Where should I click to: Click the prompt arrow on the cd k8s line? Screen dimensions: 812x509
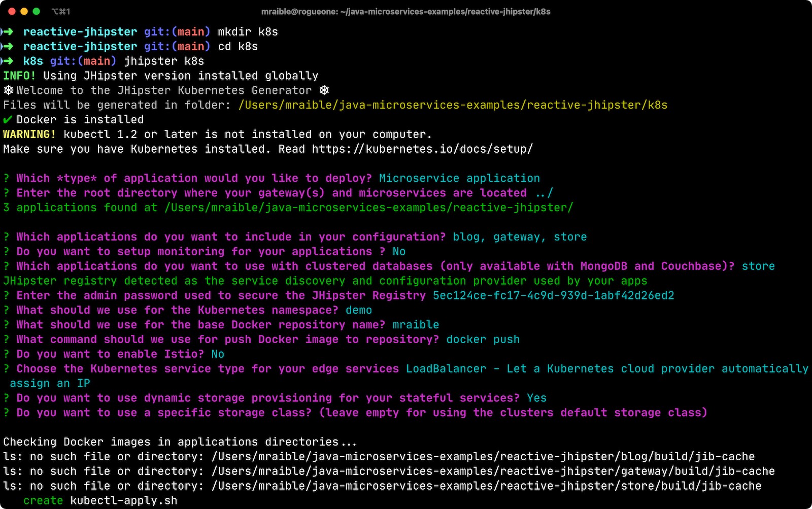point(8,47)
